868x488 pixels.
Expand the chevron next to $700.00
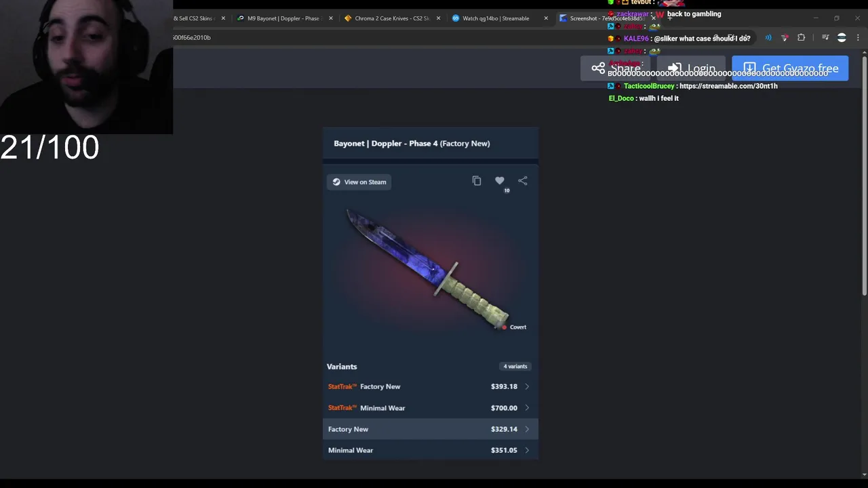click(527, 408)
